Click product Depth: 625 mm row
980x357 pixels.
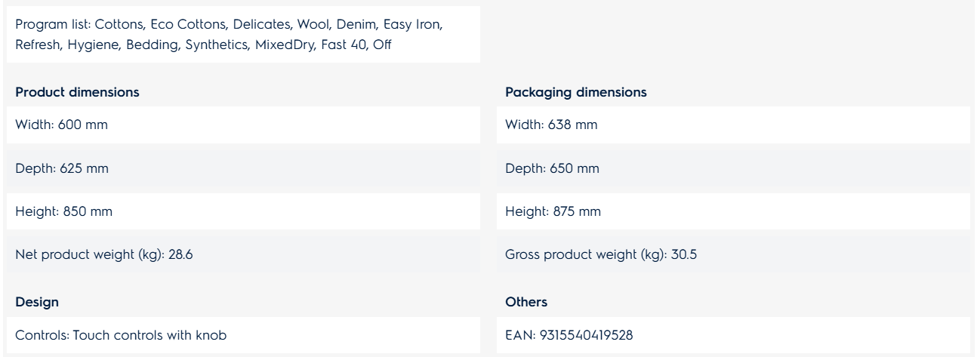tap(240, 169)
